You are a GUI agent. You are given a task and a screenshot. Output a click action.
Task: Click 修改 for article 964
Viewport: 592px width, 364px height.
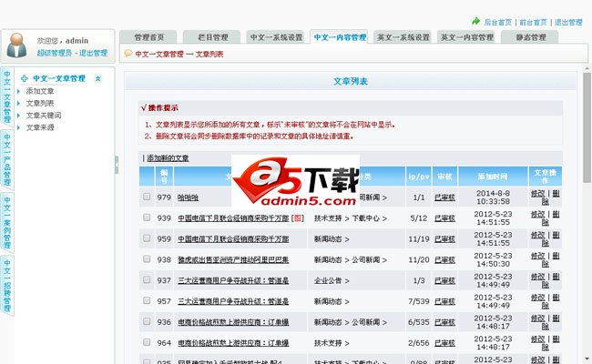coord(538,339)
